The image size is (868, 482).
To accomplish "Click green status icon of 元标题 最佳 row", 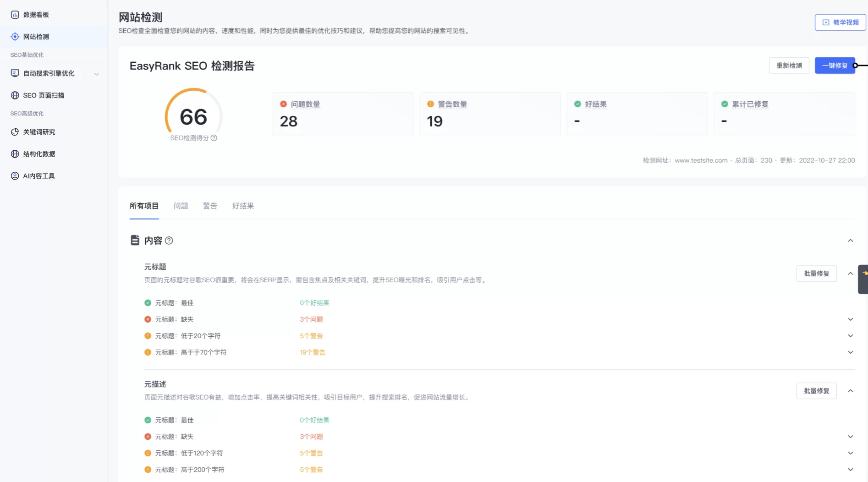I will pyautogui.click(x=148, y=303).
